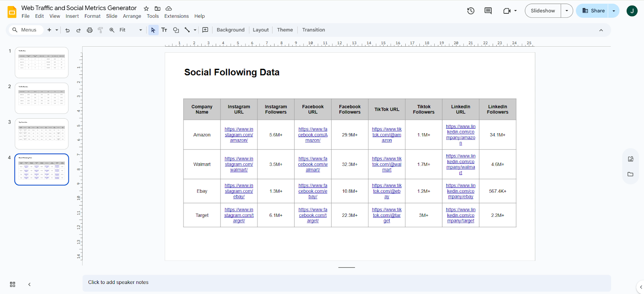The height and width of the screenshot is (294, 644).
Task: Click the zoom magnifier icon
Action: [112, 30]
